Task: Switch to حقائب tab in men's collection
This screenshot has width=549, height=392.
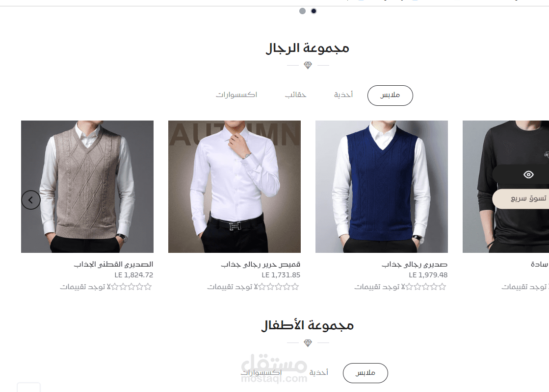Action: pos(295,95)
